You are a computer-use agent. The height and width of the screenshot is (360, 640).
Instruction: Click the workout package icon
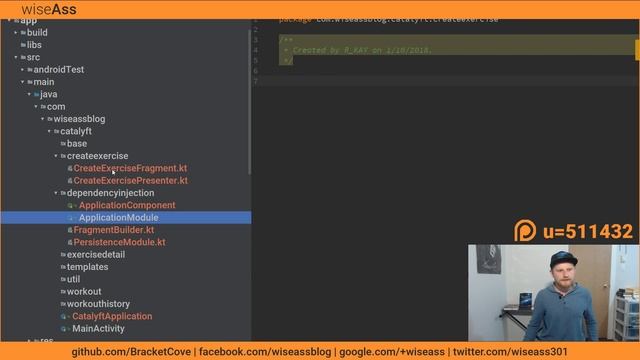[63, 291]
